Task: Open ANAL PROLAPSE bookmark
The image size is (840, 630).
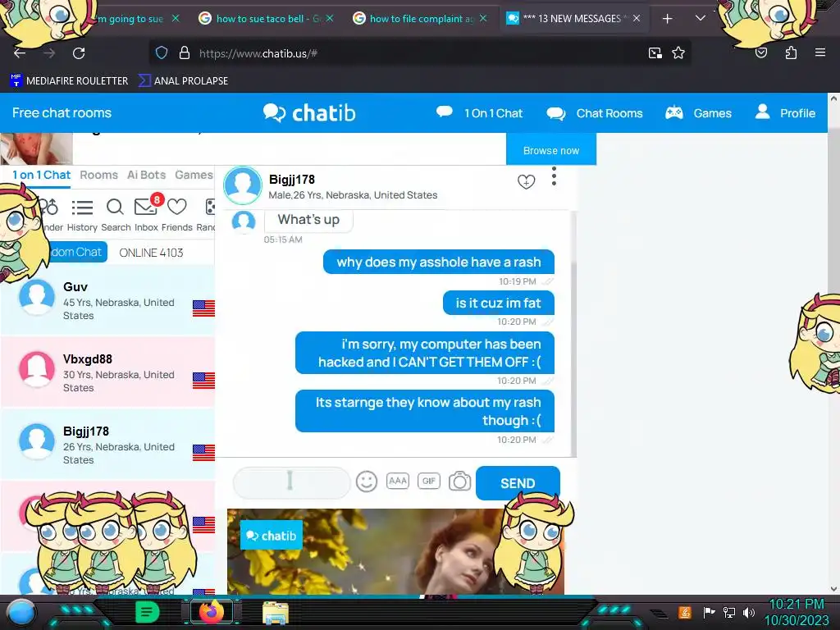Action: coord(183,81)
